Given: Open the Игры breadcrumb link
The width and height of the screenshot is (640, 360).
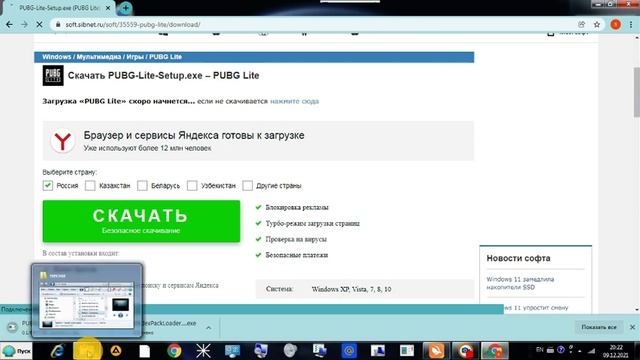Looking at the screenshot, I should pyautogui.click(x=135, y=57).
